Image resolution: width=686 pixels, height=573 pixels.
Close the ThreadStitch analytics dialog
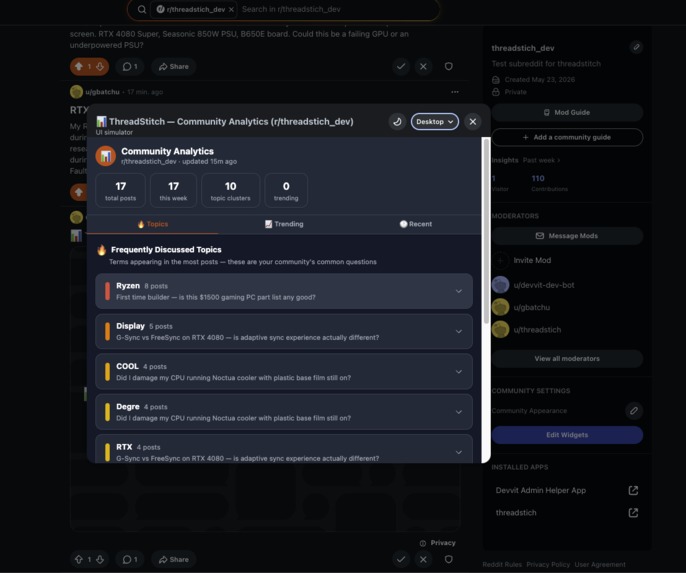point(472,122)
